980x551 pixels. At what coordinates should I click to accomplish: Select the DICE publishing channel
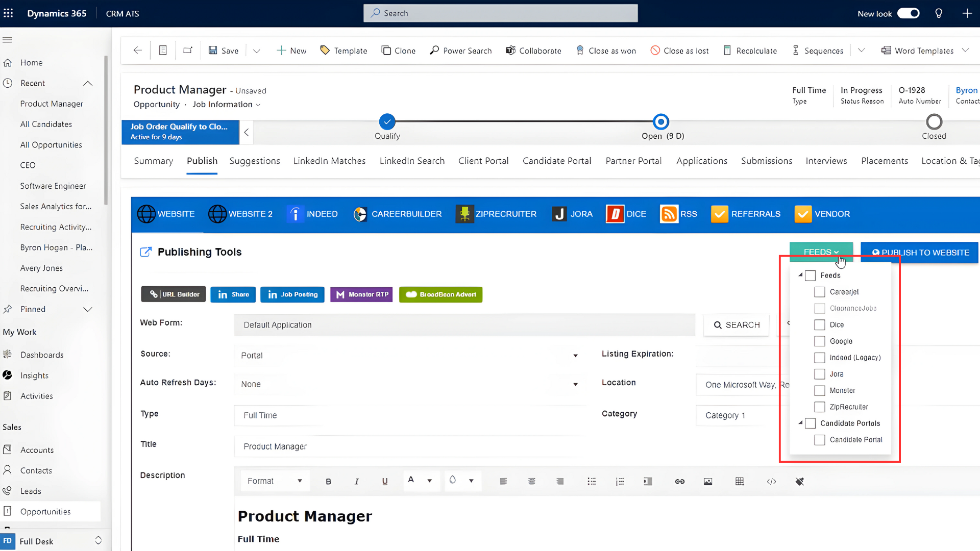[626, 214]
